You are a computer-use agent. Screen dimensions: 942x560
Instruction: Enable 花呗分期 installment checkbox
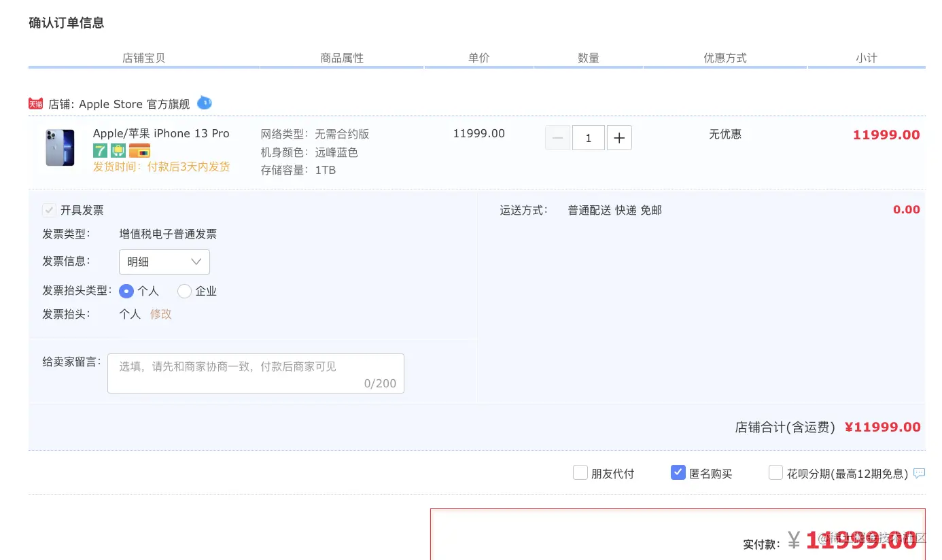click(x=775, y=472)
